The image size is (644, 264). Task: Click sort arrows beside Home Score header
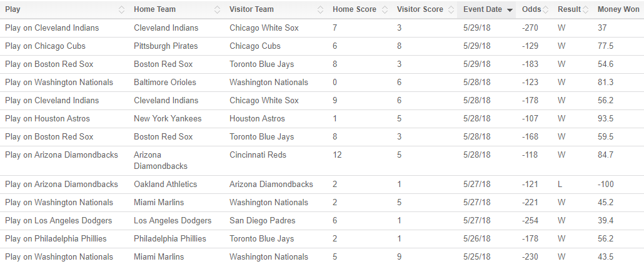coord(385,9)
